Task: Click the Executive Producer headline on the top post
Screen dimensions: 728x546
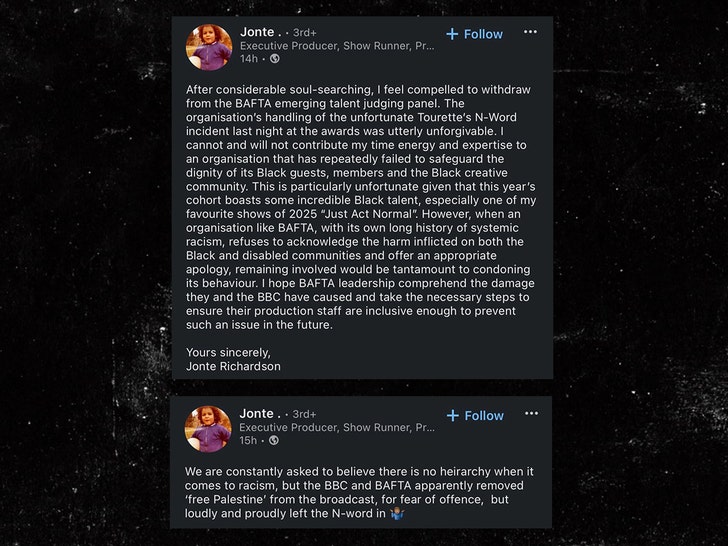Action: click(x=337, y=46)
